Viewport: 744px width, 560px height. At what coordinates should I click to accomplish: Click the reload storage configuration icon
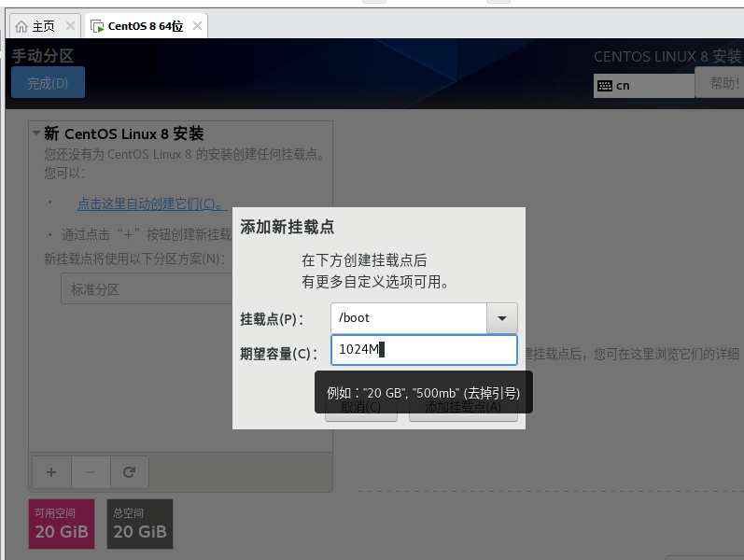(x=130, y=472)
